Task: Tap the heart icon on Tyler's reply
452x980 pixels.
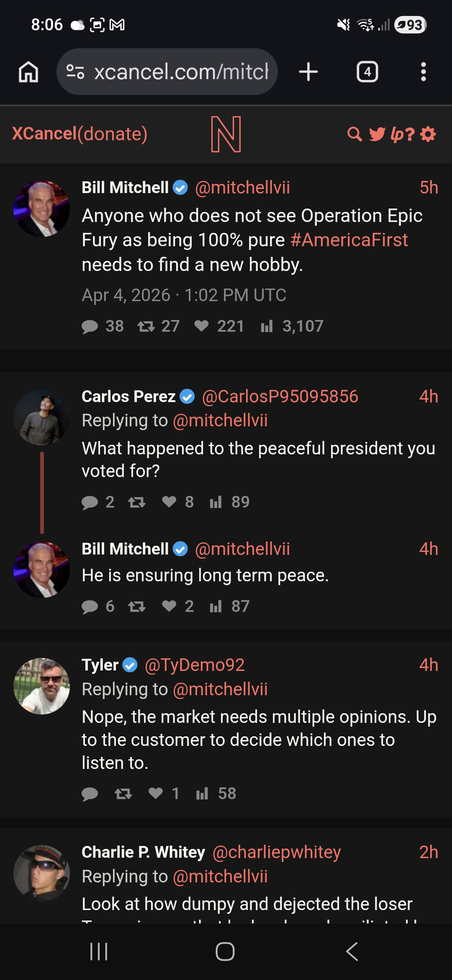Action: tap(156, 793)
